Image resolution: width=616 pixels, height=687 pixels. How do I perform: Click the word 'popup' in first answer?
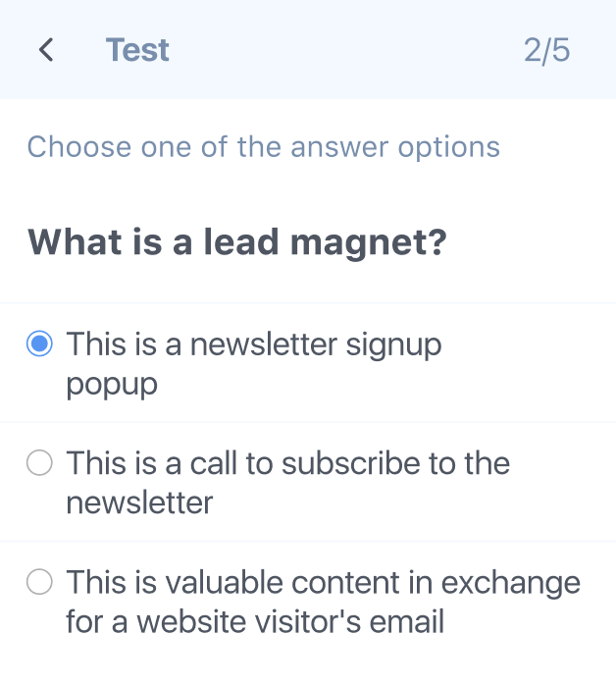112,386
